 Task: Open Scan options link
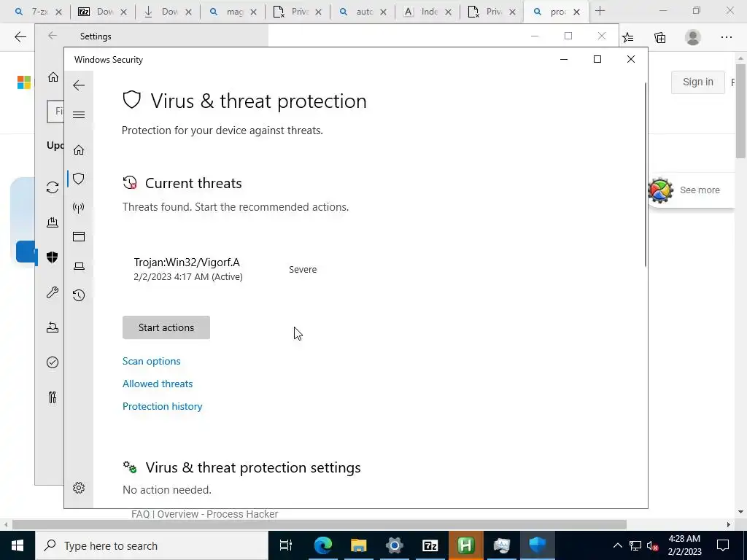[152, 362]
